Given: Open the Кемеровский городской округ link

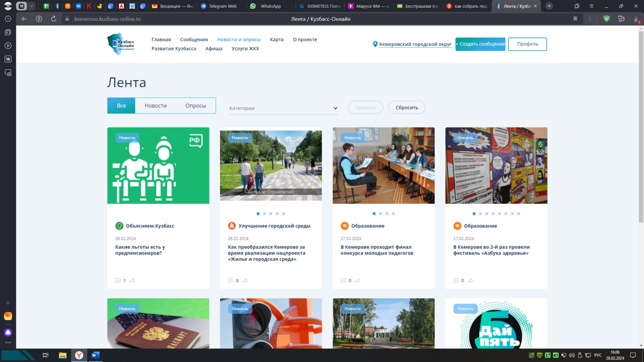Looking at the screenshot, I should pyautogui.click(x=415, y=44).
